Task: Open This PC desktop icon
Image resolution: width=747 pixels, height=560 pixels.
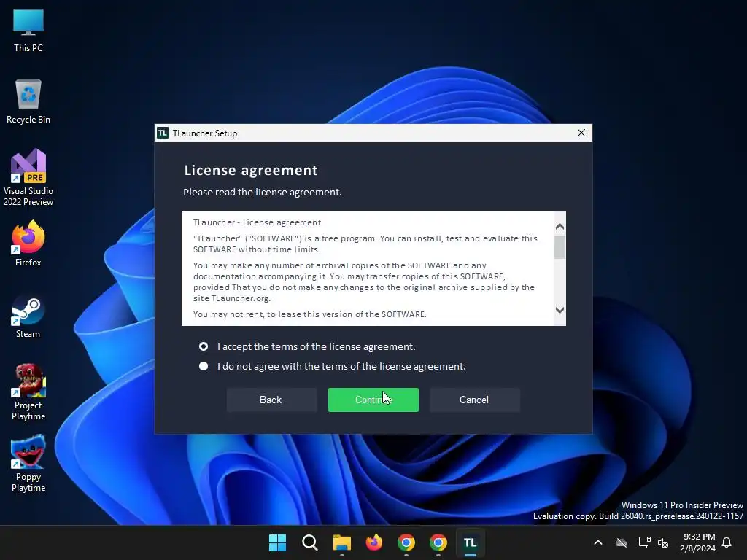Action: 28,30
